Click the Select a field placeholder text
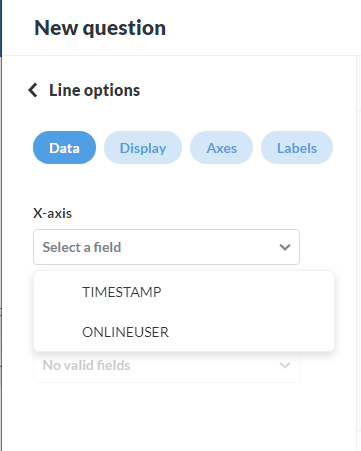Screen dimensions: 361x451 click(x=82, y=247)
